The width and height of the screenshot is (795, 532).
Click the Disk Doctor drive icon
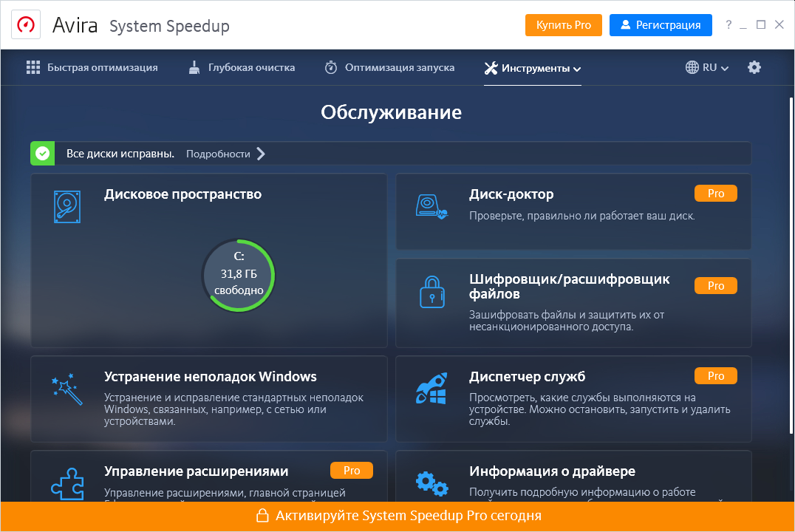click(x=431, y=206)
